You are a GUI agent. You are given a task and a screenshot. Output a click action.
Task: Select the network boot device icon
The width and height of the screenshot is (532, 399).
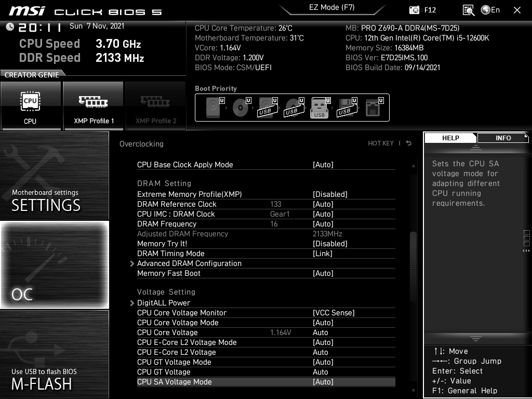click(374, 108)
